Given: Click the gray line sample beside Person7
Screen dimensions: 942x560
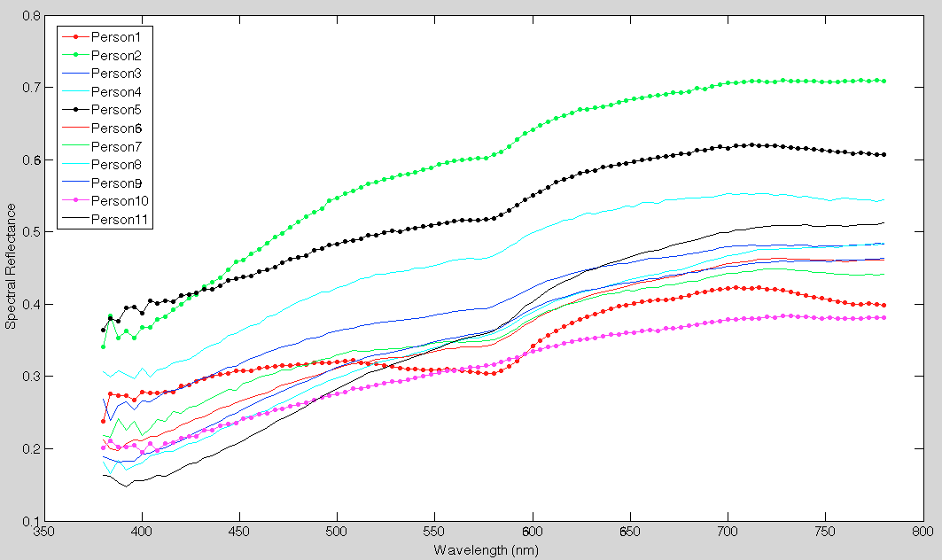Looking at the screenshot, I should pyautogui.click(x=75, y=144).
